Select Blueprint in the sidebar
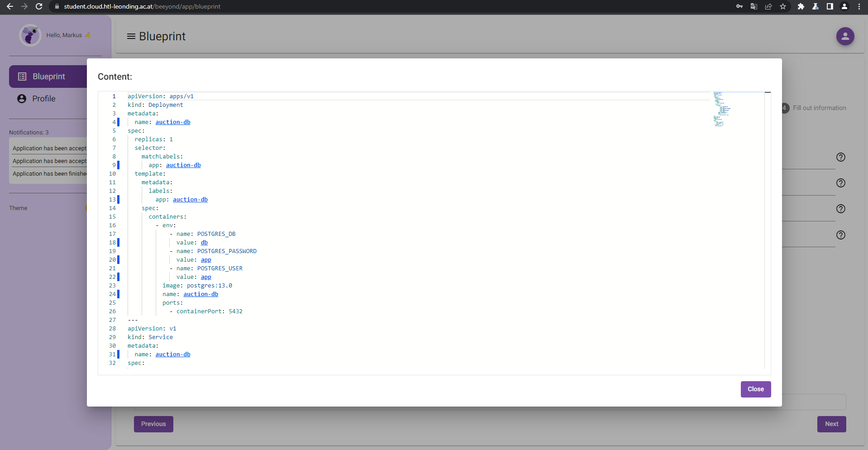The width and height of the screenshot is (868, 450). (x=48, y=77)
